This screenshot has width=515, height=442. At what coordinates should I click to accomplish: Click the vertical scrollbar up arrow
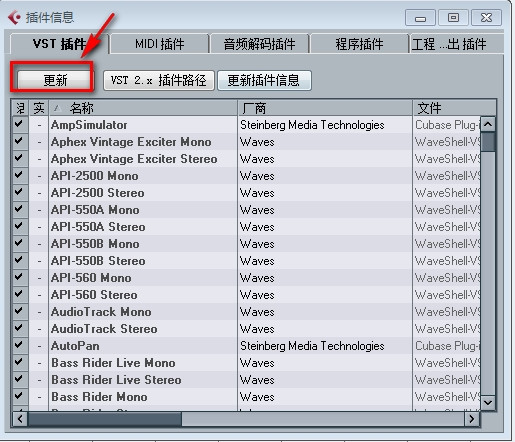488,124
